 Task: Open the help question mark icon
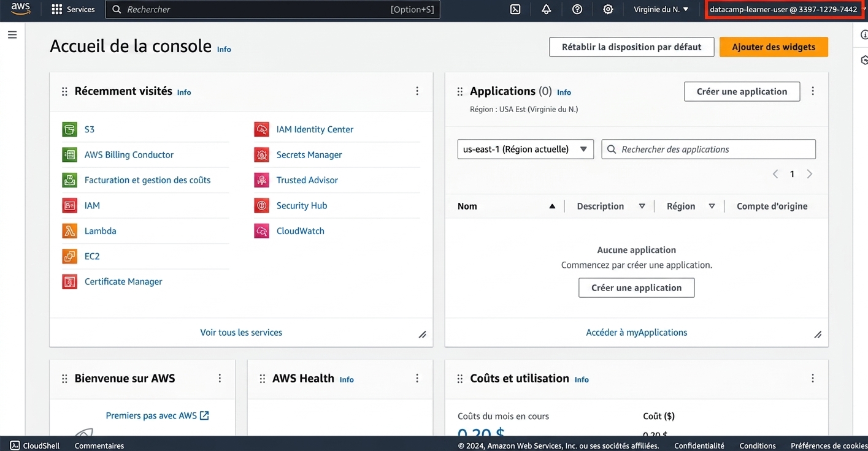(x=577, y=9)
